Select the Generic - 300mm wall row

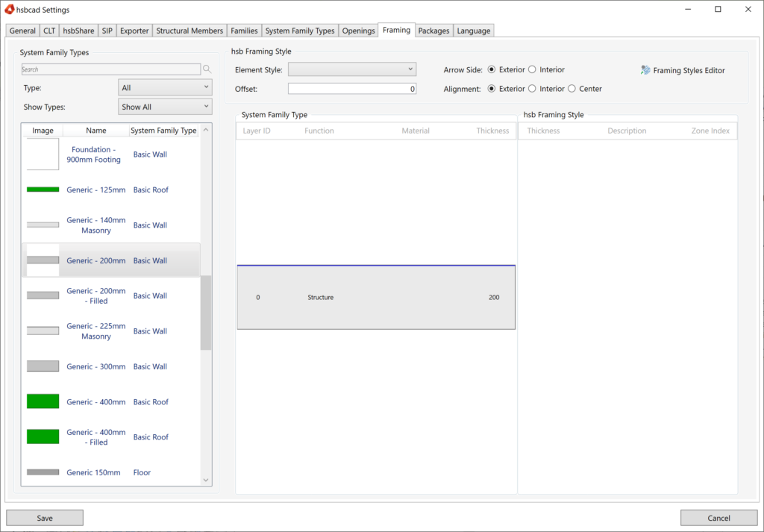coord(110,366)
